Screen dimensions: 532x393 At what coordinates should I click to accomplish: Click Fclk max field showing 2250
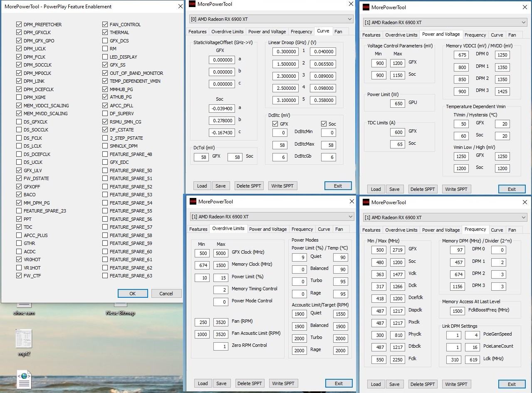tap(397, 359)
